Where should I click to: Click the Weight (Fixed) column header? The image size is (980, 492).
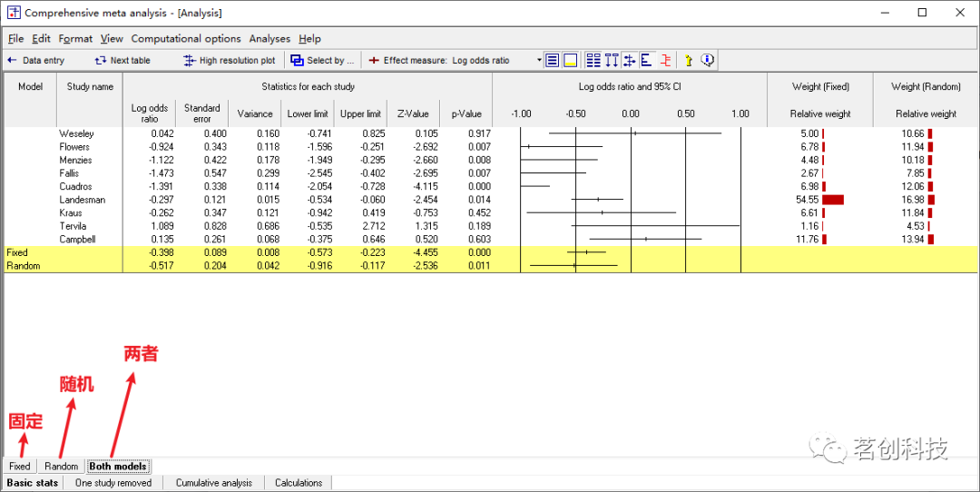[x=820, y=87]
